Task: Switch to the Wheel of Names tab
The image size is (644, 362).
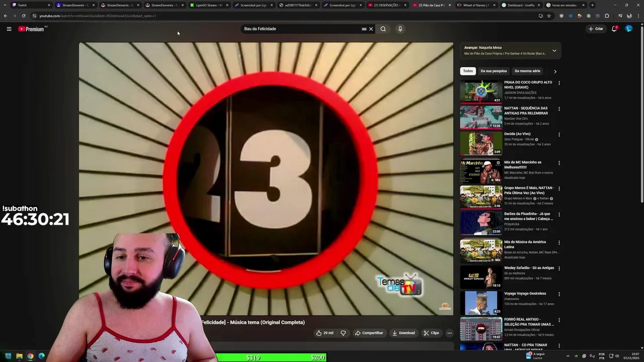Action: (x=475, y=5)
